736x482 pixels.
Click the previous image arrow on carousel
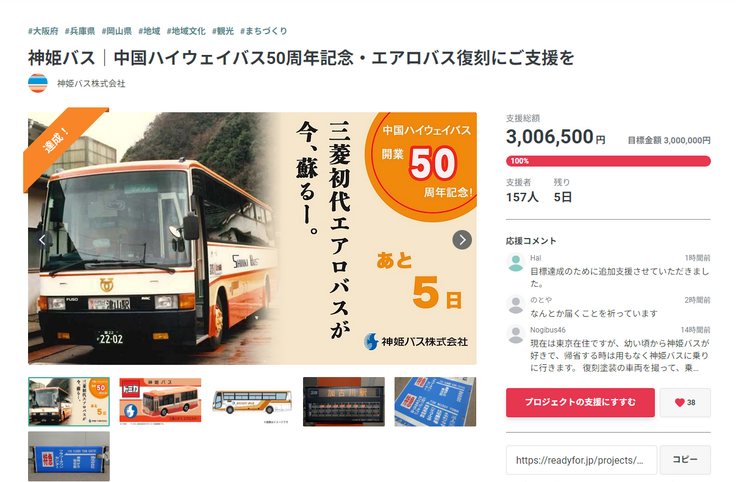pos(42,240)
